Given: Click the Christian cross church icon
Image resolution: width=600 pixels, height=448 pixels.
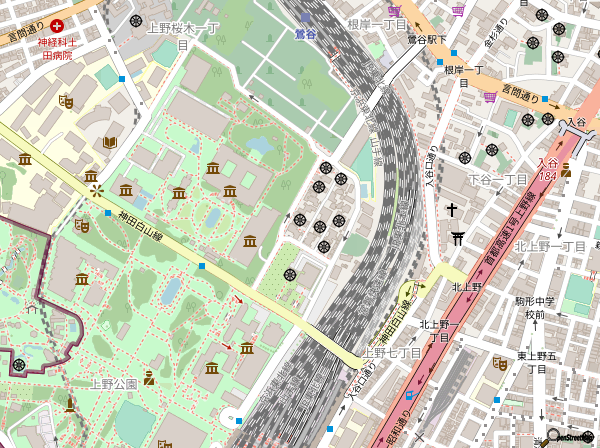Looking at the screenshot, I should tap(452, 210).
